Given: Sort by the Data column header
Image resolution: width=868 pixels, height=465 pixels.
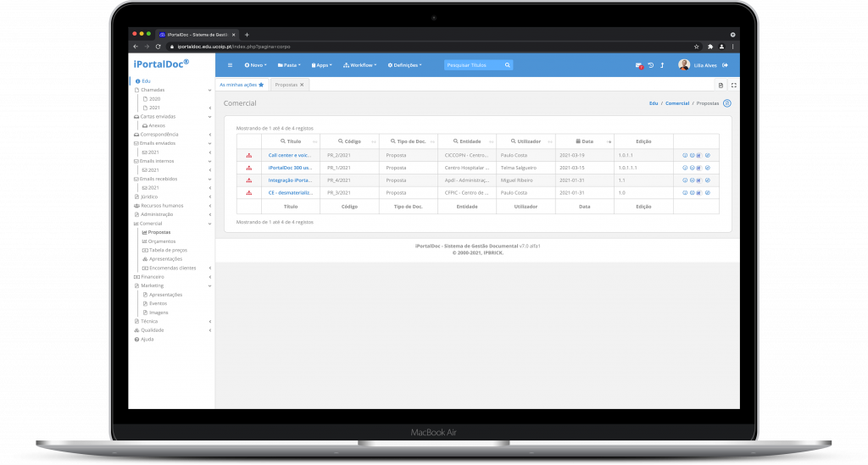Looking at the screenshot, I should click(x=585, y=141).
